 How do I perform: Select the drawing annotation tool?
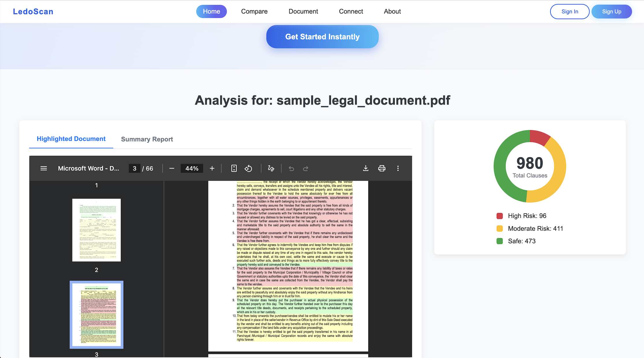[271, 168]
